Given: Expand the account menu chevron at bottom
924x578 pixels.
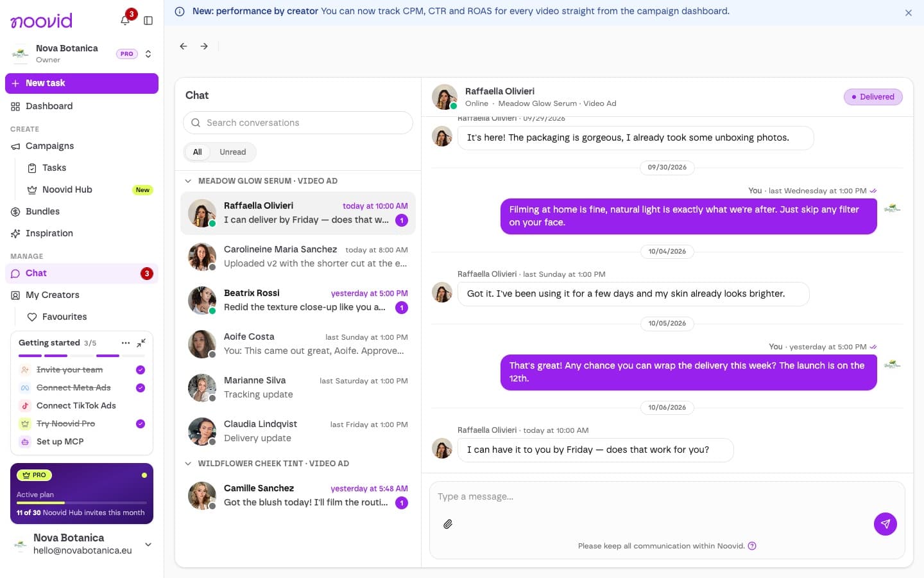Looking at the screenshot, I should tap(148, 545).
